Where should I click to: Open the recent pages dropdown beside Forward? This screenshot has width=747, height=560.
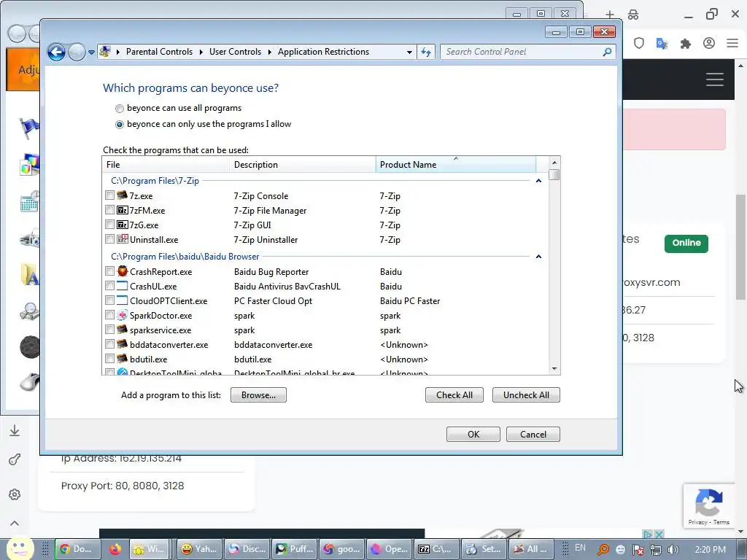click(x=91, y=52)
